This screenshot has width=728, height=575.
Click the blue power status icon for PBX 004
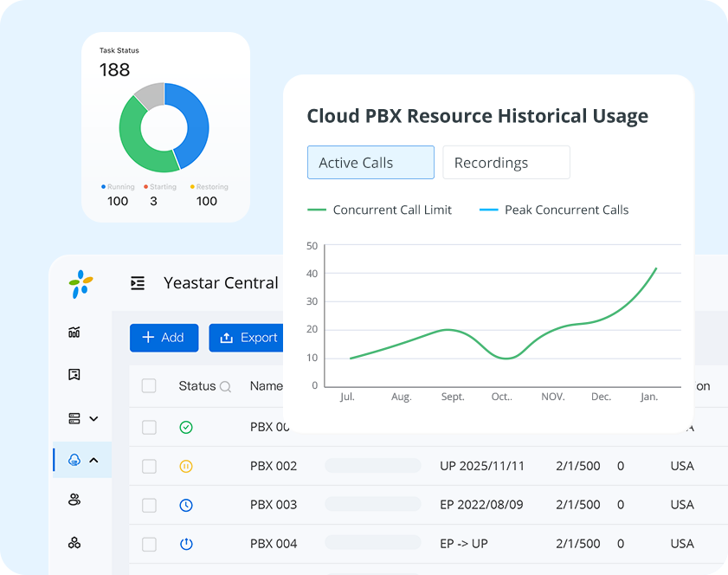186,544
